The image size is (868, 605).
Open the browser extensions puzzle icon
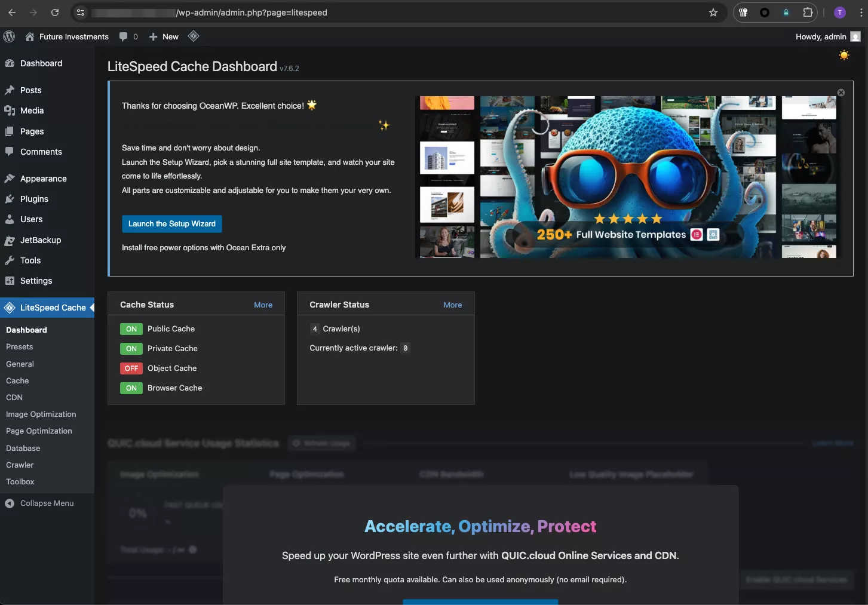tap(808, 13)
